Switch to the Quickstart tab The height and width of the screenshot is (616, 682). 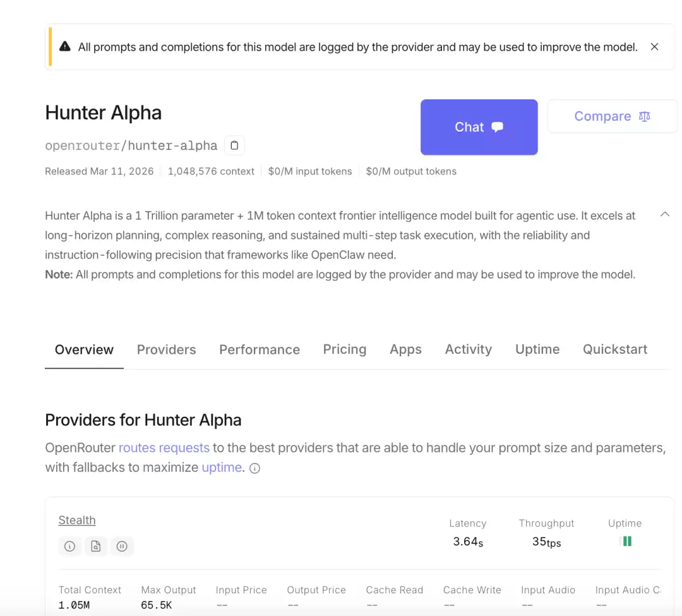(614, 349)
